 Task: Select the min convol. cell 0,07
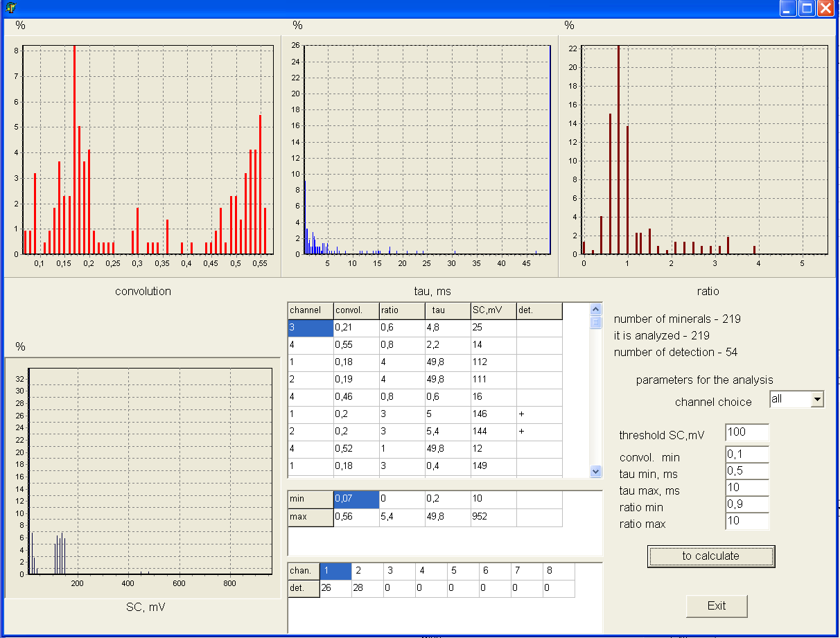click(356, 499)
